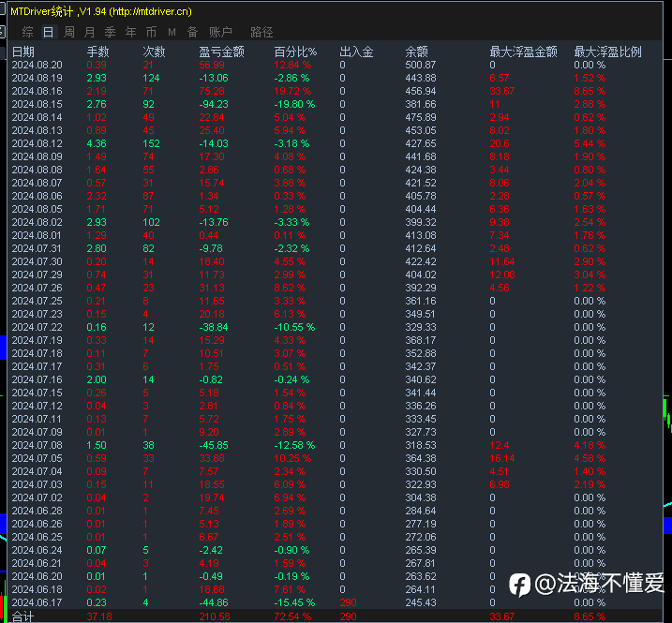672x623 pixels.
Task: Click loss value -2.42
Action: (211, 550)
